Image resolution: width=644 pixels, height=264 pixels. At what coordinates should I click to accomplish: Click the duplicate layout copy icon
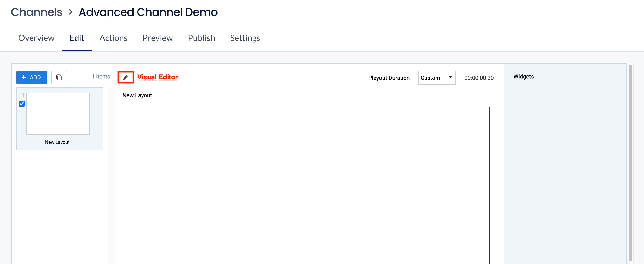[x=59, y=77]
